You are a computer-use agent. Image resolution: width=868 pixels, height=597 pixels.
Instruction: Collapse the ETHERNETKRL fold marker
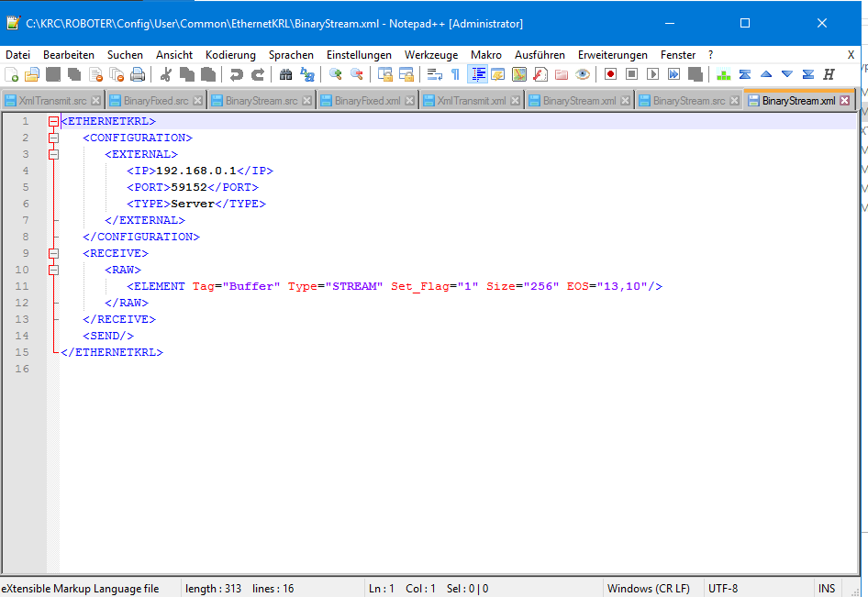click(53, 121)
